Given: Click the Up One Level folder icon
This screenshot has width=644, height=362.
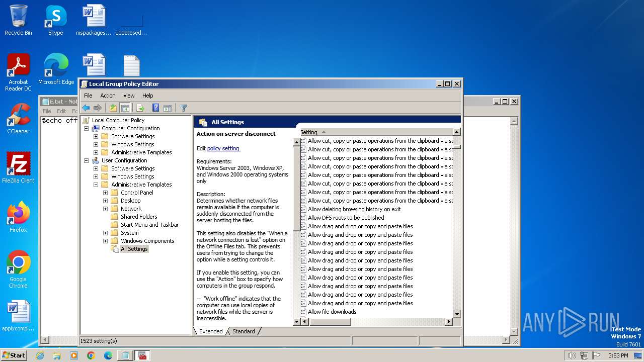Looking at the screenshot, I should 113,108.
